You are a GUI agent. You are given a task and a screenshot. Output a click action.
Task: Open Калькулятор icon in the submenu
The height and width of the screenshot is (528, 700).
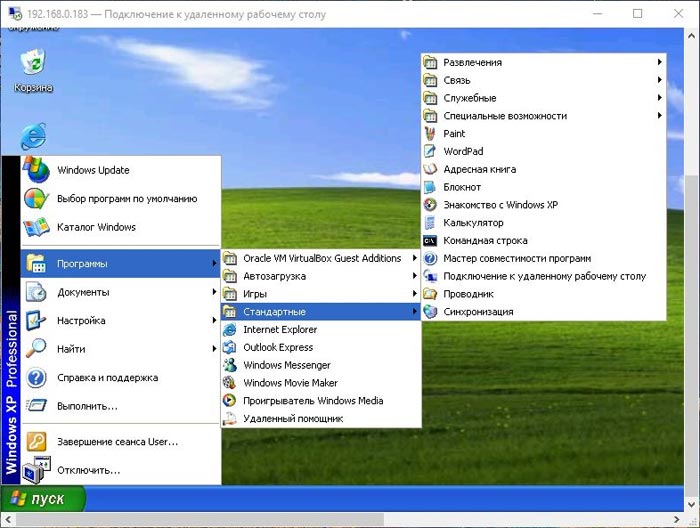430,222
